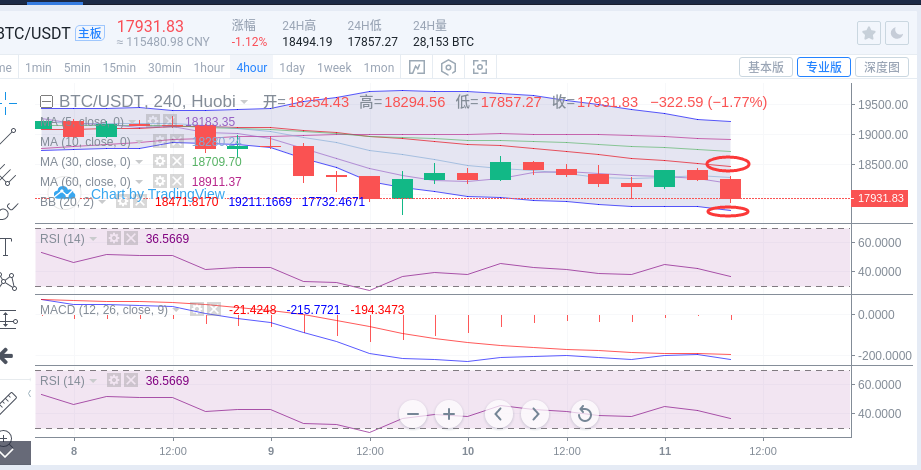The height and width of the screenshot is (470, 921).
Task: Click the back arrow tool icon
Action: [6, 355]
